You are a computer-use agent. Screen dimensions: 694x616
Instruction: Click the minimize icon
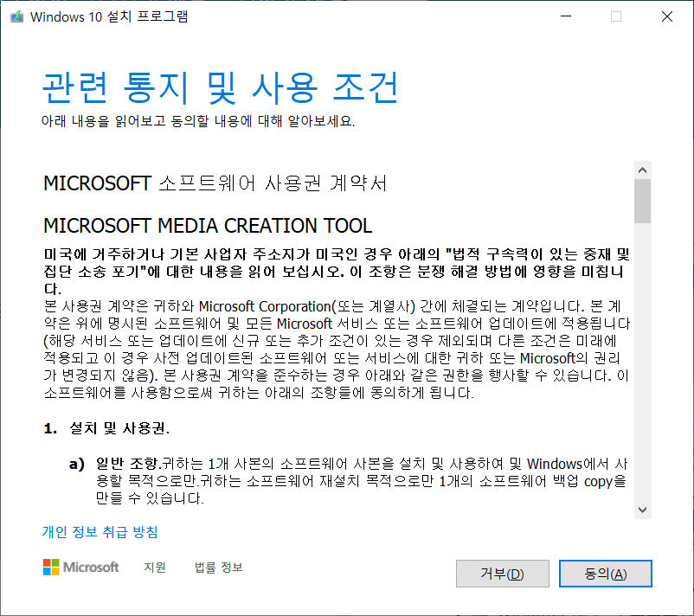[x=565, y=16]
